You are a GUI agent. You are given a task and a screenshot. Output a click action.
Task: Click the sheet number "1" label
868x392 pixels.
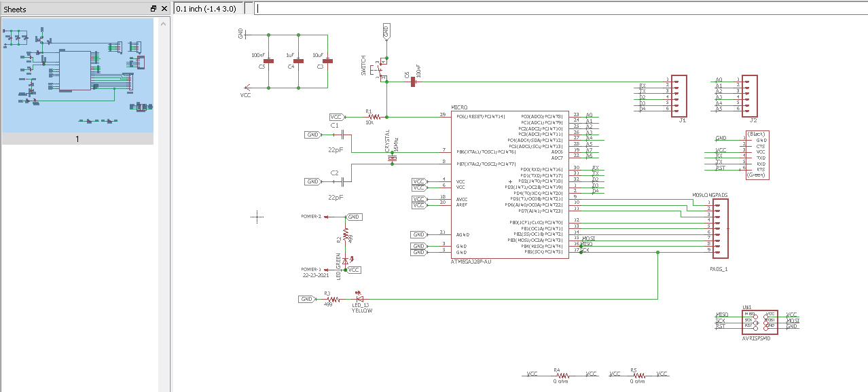pyautogui.click(x=77, y=139)
